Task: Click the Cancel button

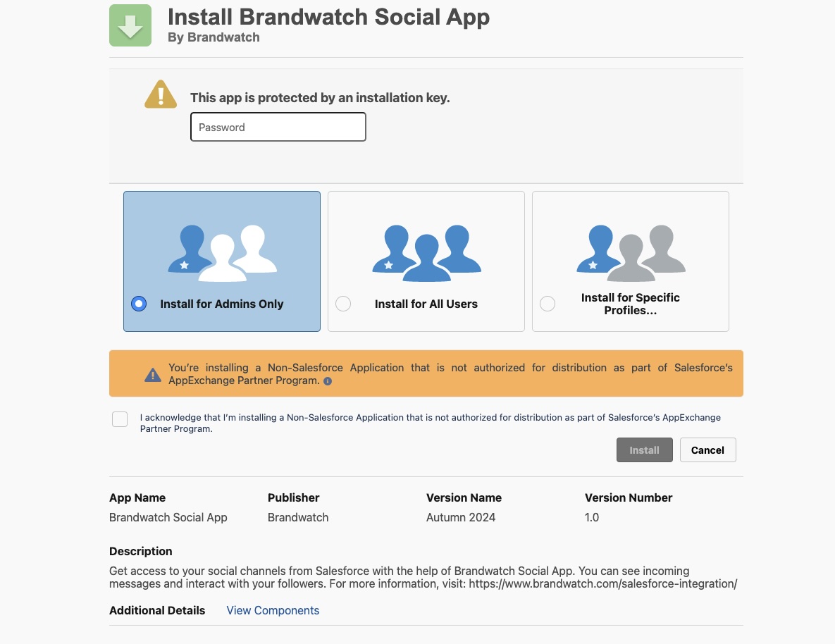Action: [707, 450]
